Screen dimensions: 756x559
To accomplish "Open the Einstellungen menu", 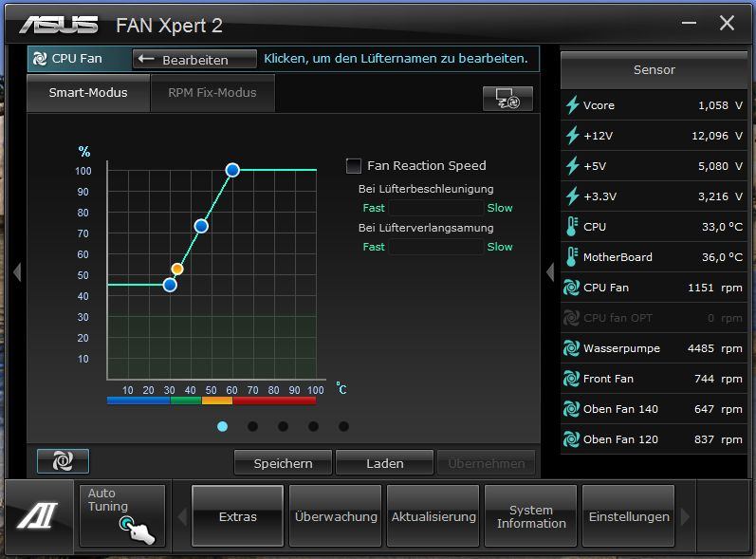I will [x=629, y=516].
